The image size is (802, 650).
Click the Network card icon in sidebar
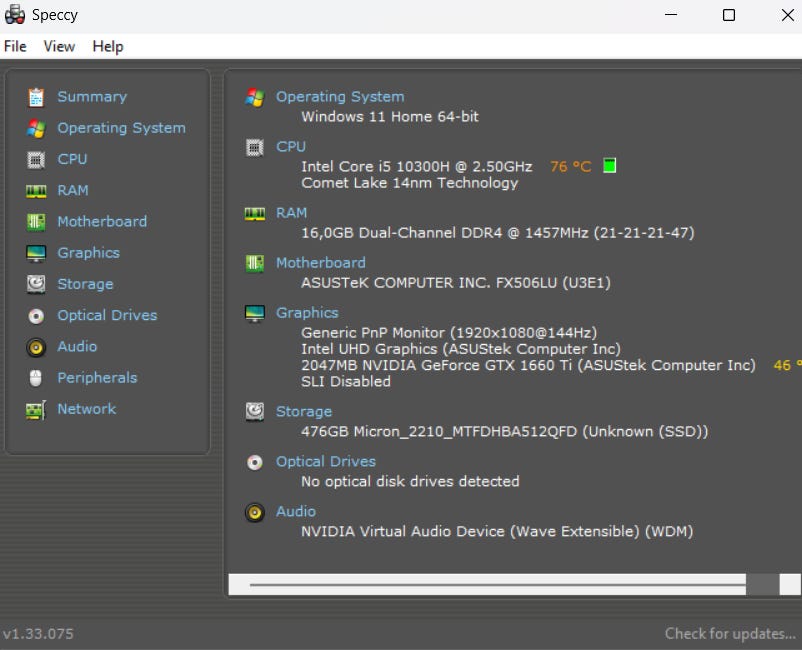coord(36,410)
